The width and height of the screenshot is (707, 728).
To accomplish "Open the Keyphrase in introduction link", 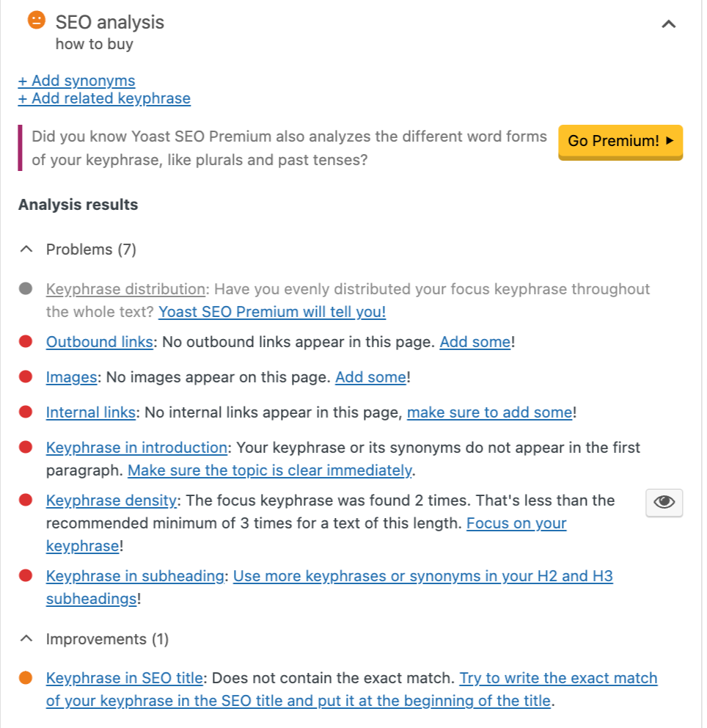I will (136, 448).
